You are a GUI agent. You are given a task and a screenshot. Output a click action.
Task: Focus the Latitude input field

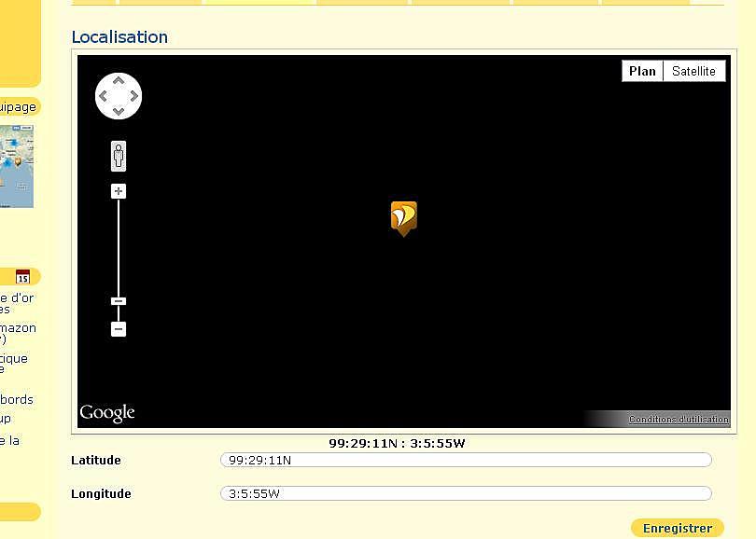[466, 460]
